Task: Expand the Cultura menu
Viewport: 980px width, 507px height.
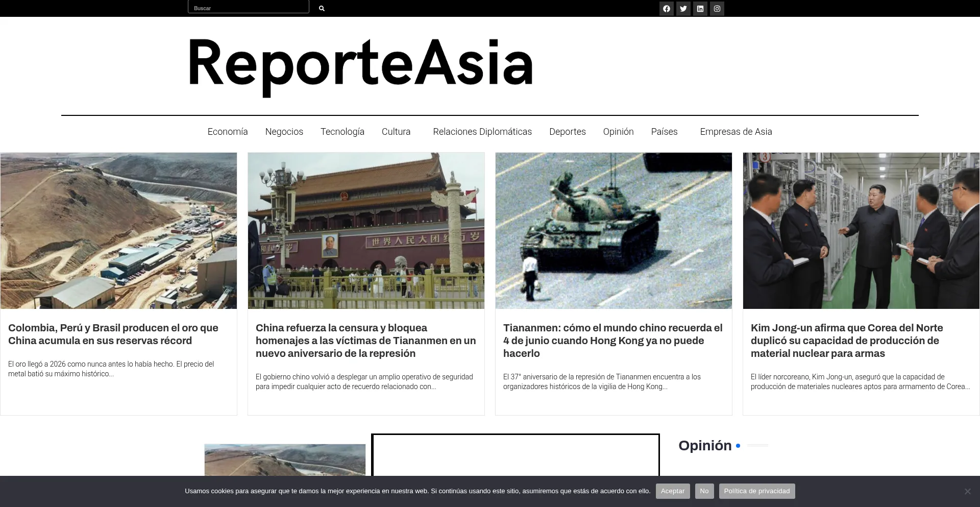Action: (396, 132)
